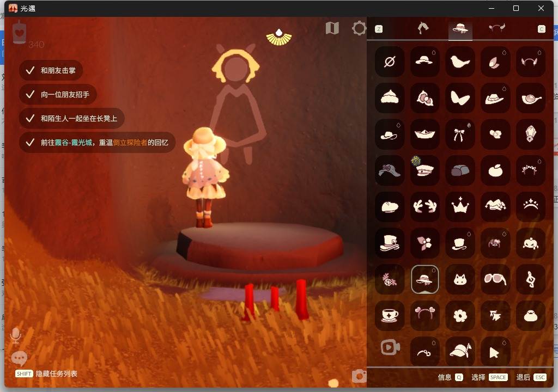The width and height of the screenshot is (558, 392).
Task: Choose the tangerine fruit hat
Action: tap(495, 170)
